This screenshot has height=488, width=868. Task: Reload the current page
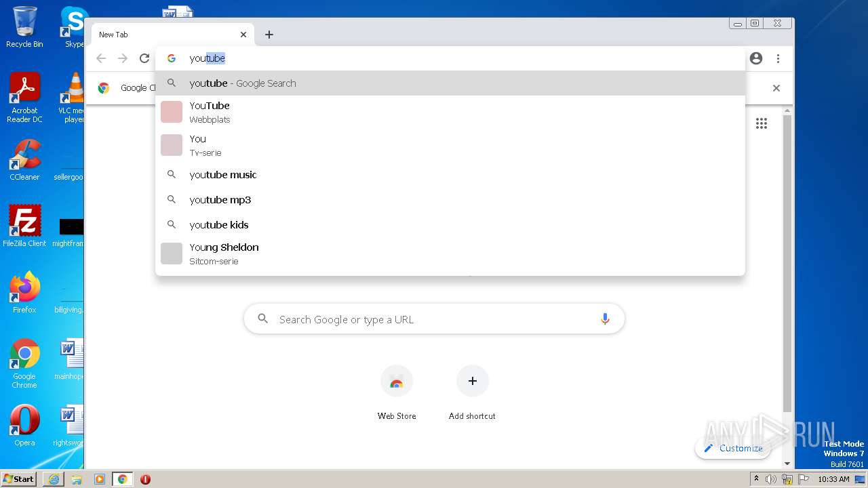pos(144,58)
